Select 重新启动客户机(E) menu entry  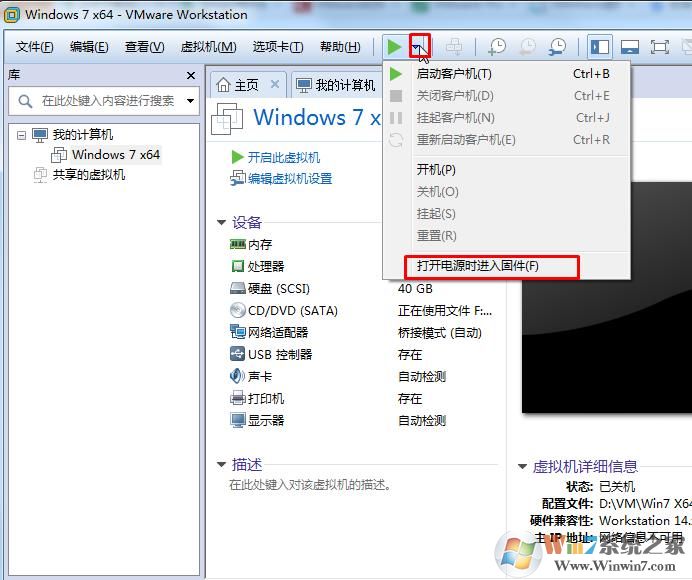coord(507,140)
